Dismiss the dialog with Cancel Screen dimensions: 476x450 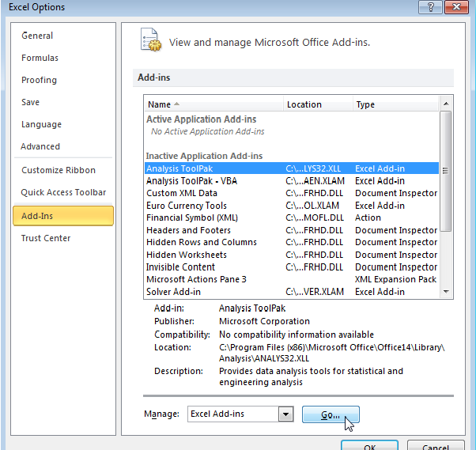pyautogui.click(x=436, y=446)
